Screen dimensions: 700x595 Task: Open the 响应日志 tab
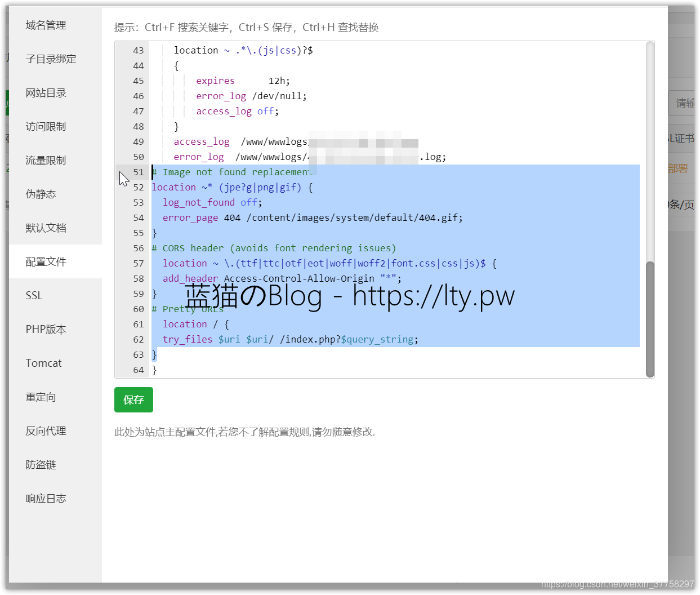click(55, 498)
